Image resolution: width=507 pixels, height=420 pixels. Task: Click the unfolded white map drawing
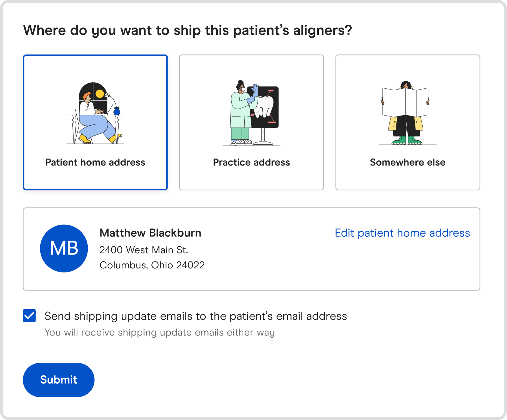pos(405,102)
